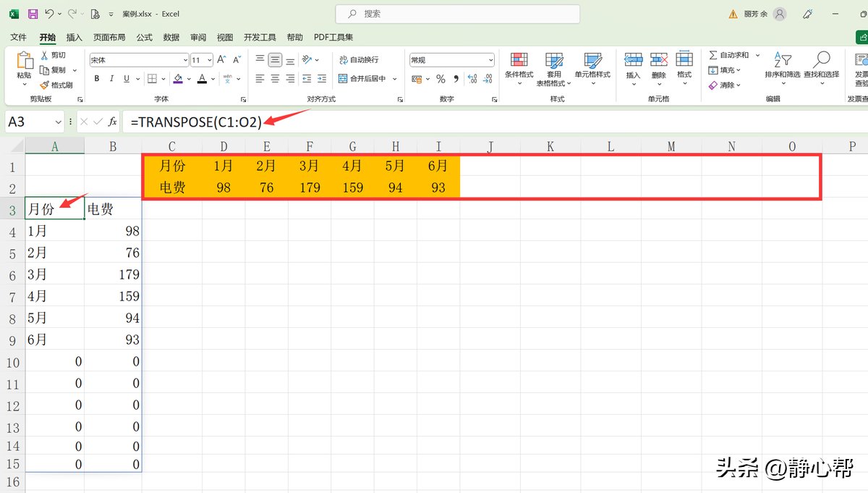
Task: Switch to the Data (数据) tab
Action: 171,38
